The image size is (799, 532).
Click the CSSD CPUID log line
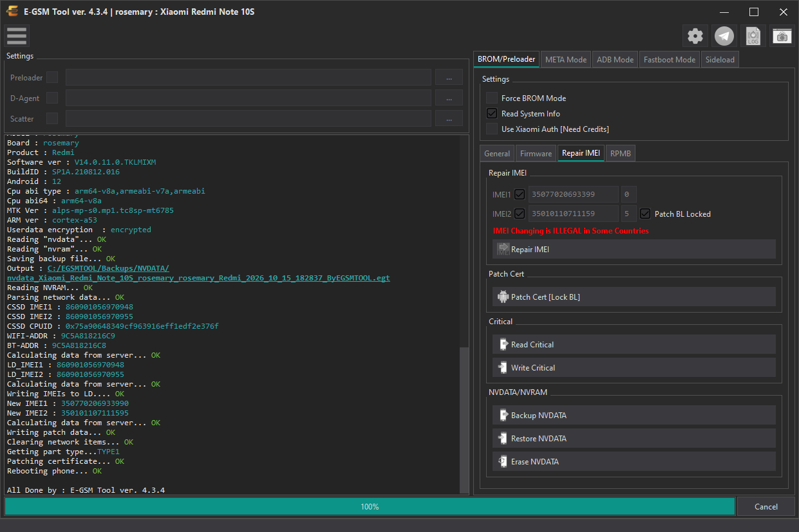coord(113,326)
